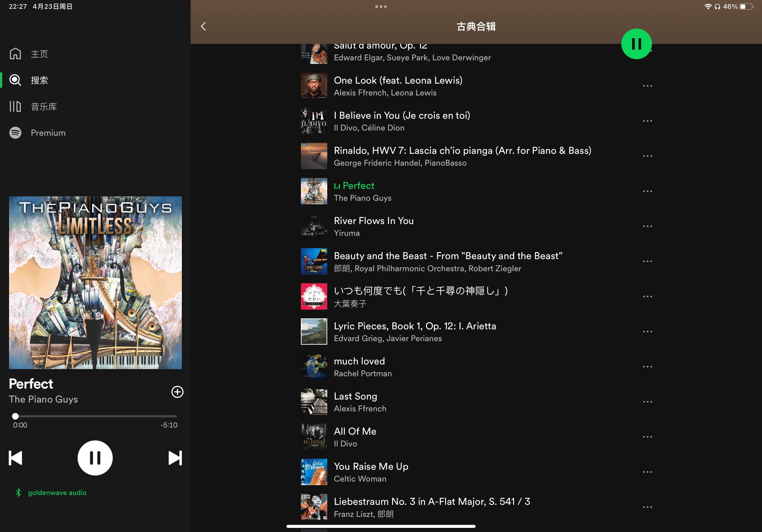762x532 pixels.
Task: Open more options for You Raise Me Up
Action: click(x=647, y=472)
